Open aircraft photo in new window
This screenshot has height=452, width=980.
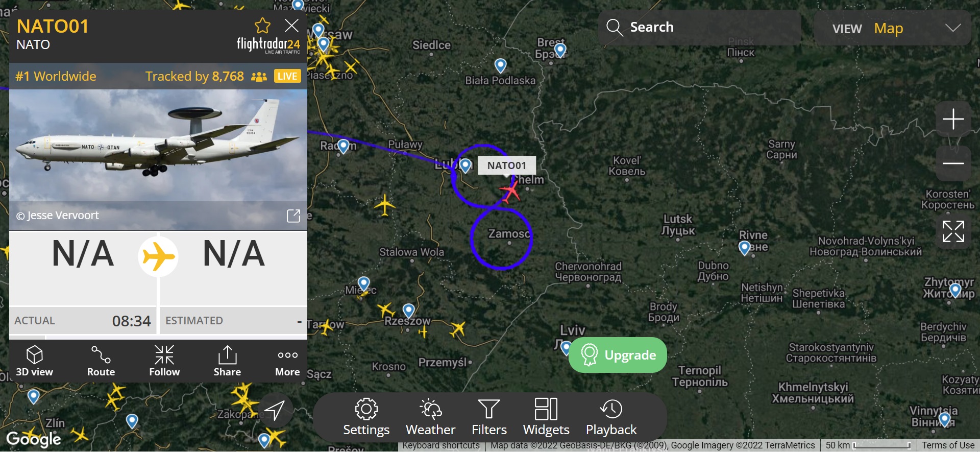tap(293, 216)
